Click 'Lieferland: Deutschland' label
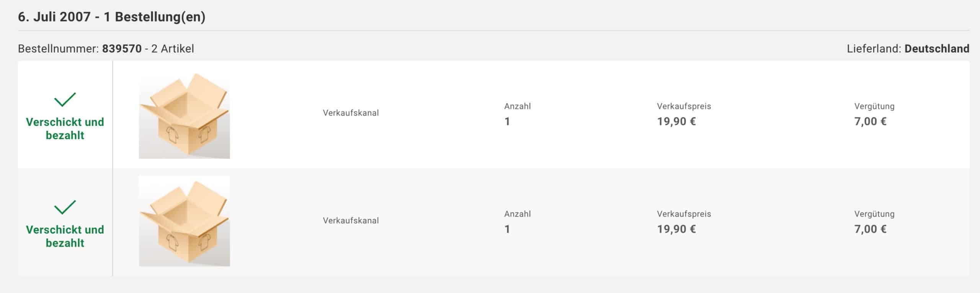 point(908,49)
